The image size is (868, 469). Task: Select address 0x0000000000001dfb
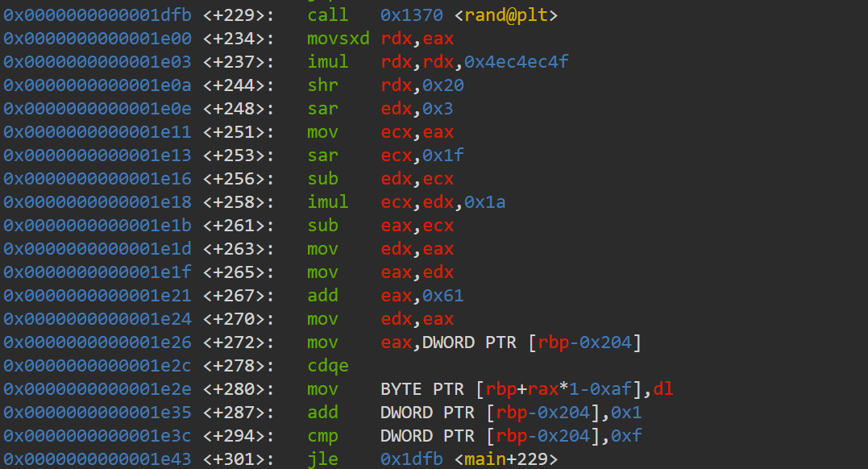98,15
